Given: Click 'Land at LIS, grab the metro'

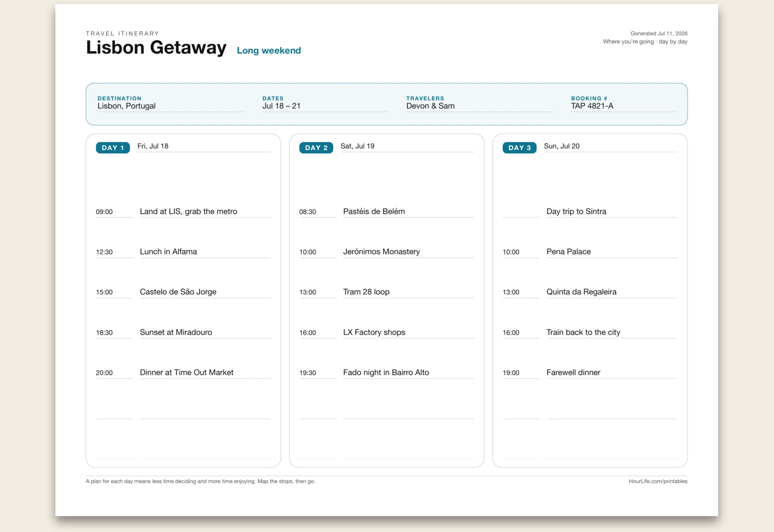Looking at the screenshot, I should click(189, 211).
